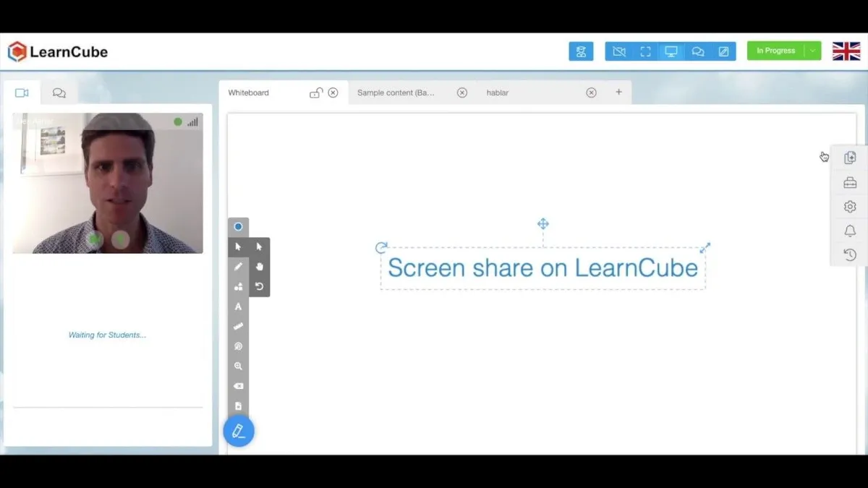Select the pencil drawing tool
The height and width of the screenshot is (488, 868).
point(238,267)
